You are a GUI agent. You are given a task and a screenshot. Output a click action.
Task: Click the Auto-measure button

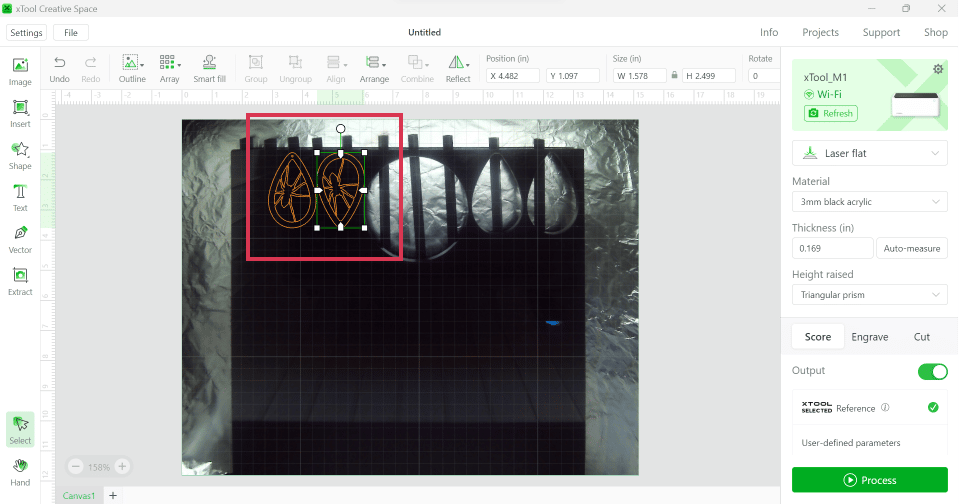click(911, 248)
